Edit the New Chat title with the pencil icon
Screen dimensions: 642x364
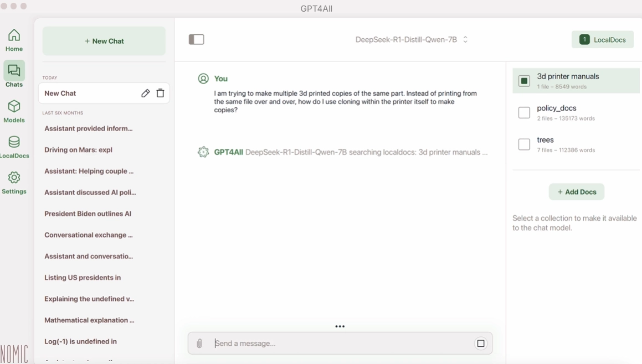(x=145, y=93)
